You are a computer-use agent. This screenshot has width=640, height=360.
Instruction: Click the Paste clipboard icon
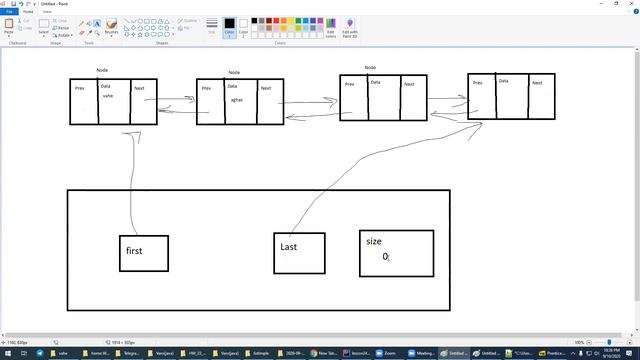click(9, 24)
